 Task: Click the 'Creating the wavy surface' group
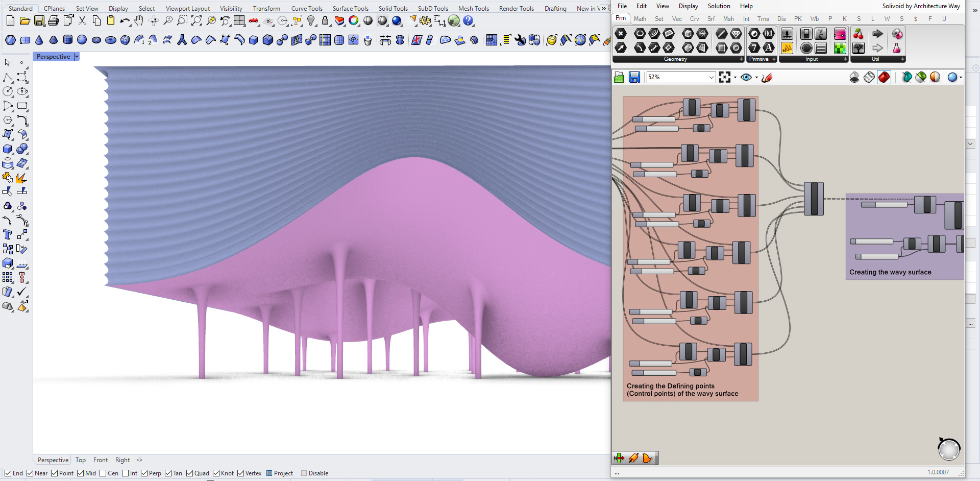point(890,272)
